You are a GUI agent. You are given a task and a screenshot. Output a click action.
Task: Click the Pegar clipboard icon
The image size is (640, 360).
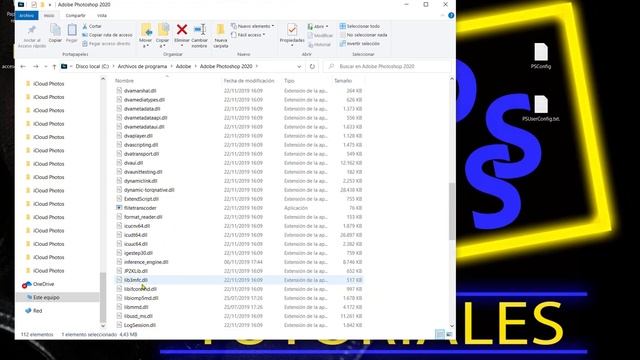coord(72,30)
